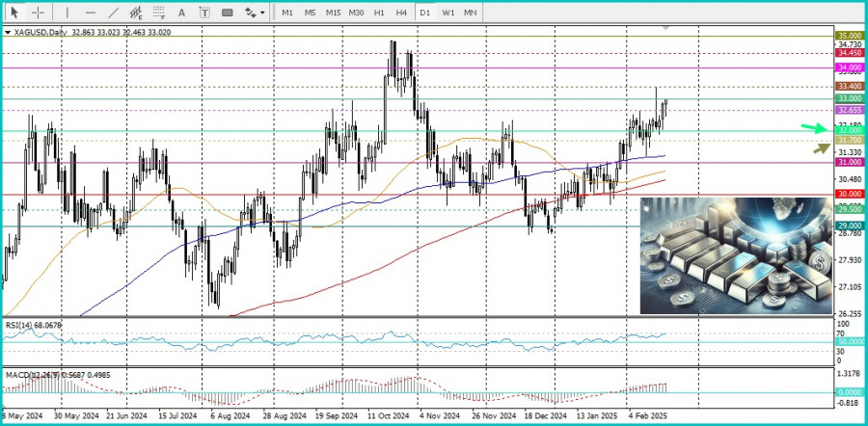Click the green 32.000 price level label
Screen dimensions: 868x426
pos(850,130)
